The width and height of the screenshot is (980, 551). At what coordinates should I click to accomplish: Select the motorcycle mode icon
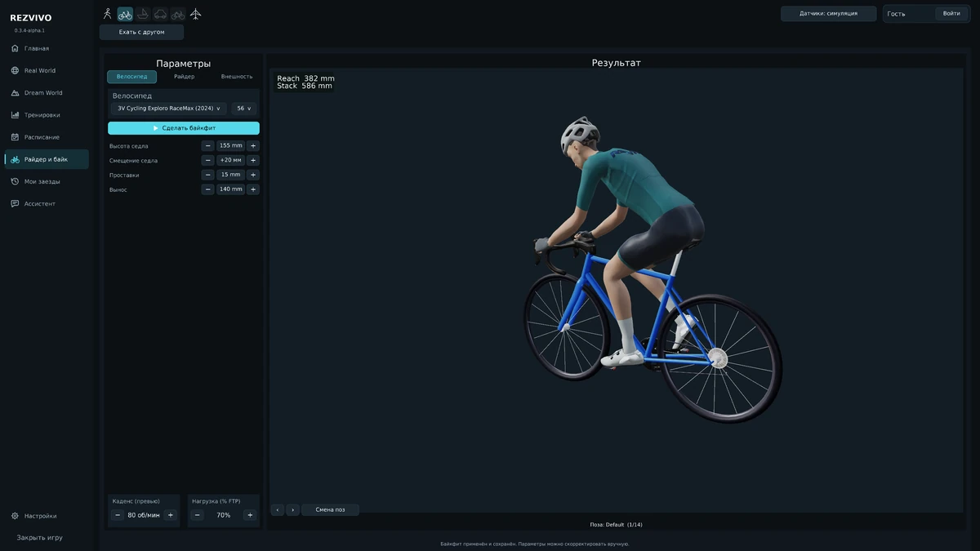[178, 14]
